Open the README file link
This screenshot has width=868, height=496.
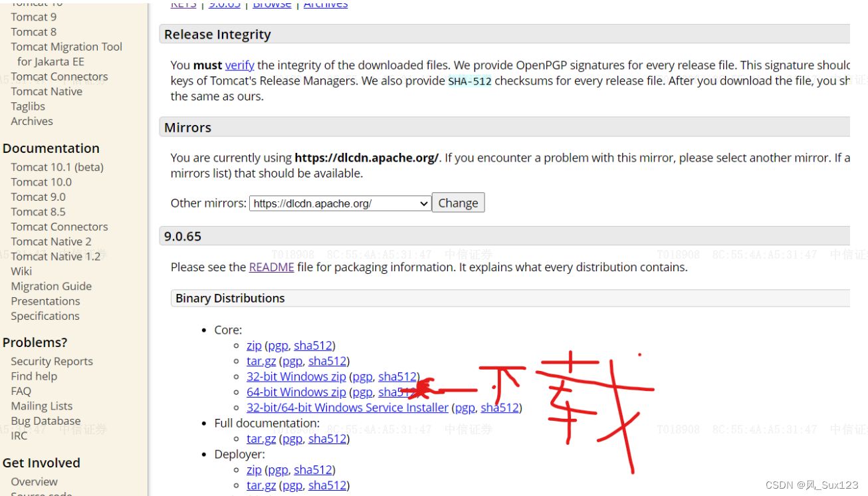point(271,267)
